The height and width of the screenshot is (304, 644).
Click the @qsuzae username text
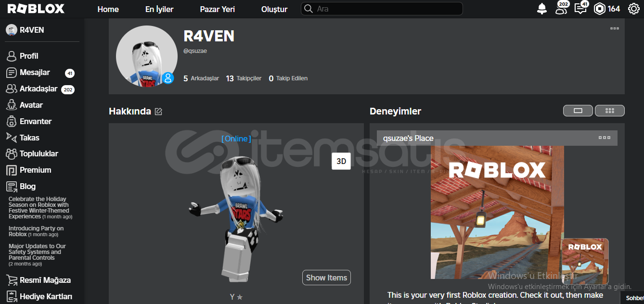[195, 51]
